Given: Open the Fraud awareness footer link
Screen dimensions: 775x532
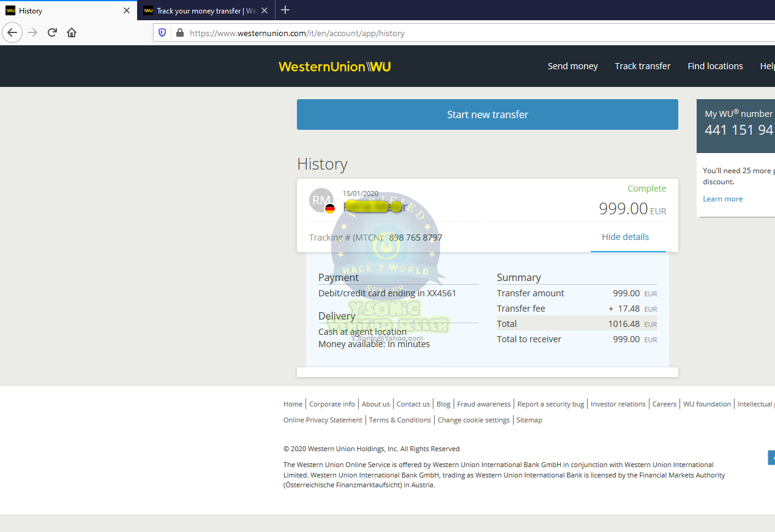Looking at the screenshot, I should tap(484, 404).
